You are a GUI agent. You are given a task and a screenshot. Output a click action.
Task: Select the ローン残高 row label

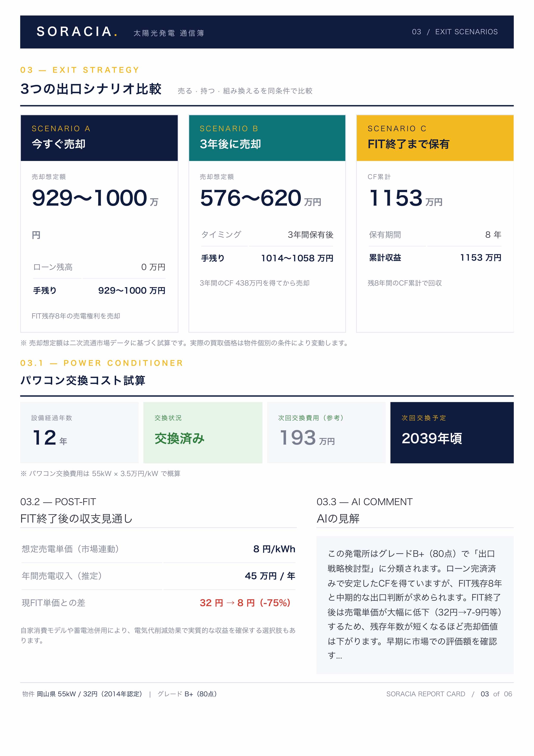tap(53, 267)
